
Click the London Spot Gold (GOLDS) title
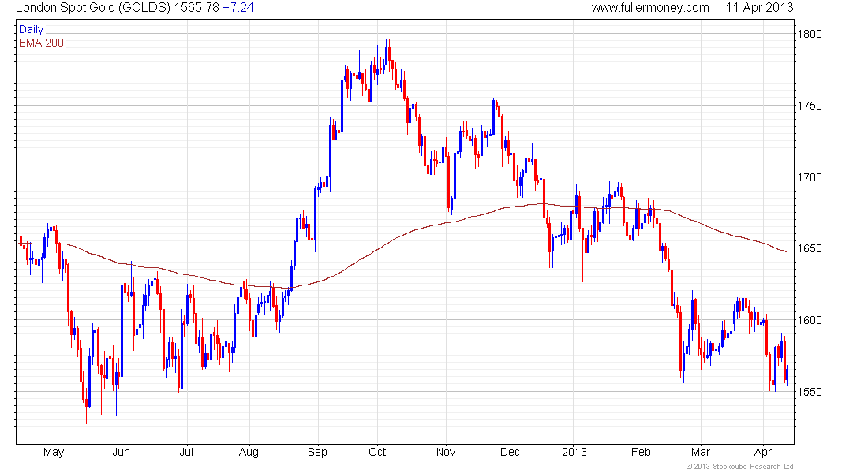[93, 8]
